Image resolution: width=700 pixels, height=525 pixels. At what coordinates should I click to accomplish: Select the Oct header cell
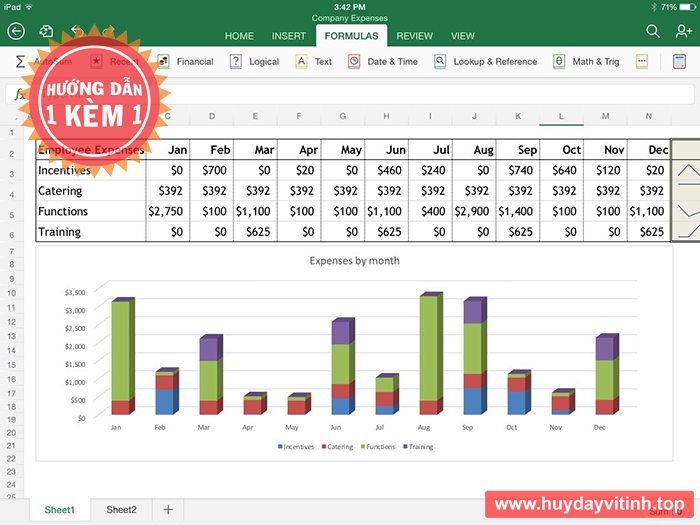pos(562,150)
